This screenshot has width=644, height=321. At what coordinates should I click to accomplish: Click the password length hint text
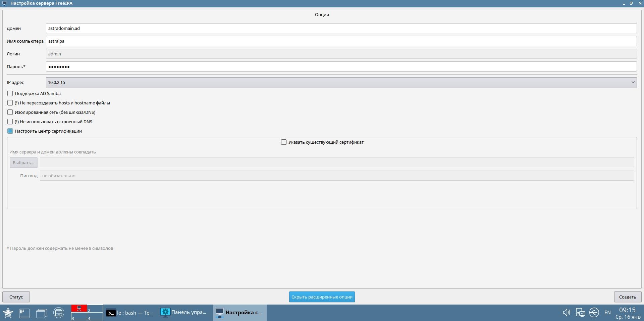(60, 248)
